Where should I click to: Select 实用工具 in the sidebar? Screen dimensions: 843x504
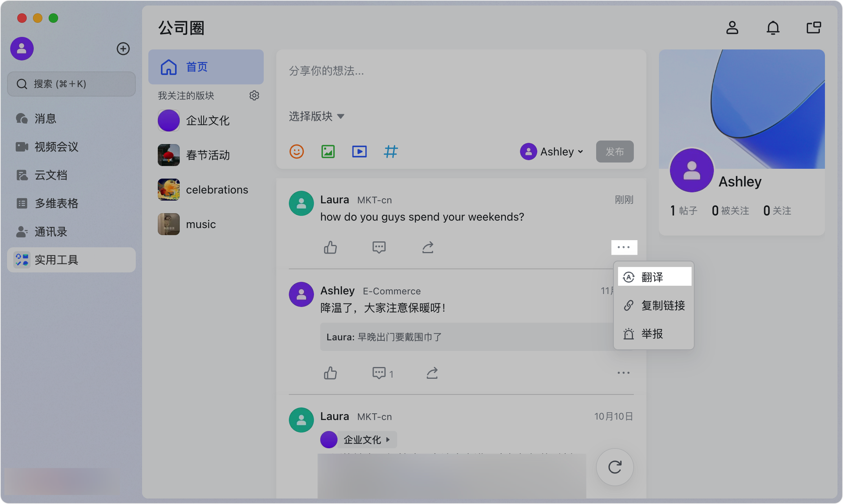coord(71,260)
